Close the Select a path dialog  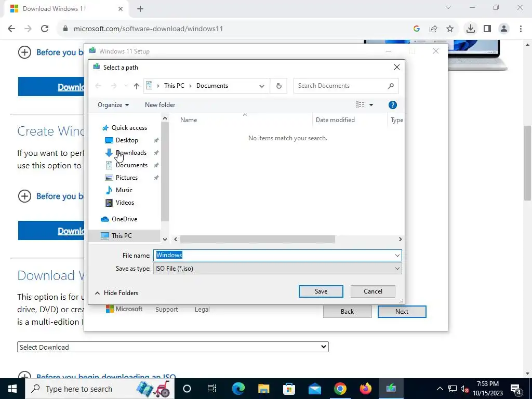[x=396, y=67]
